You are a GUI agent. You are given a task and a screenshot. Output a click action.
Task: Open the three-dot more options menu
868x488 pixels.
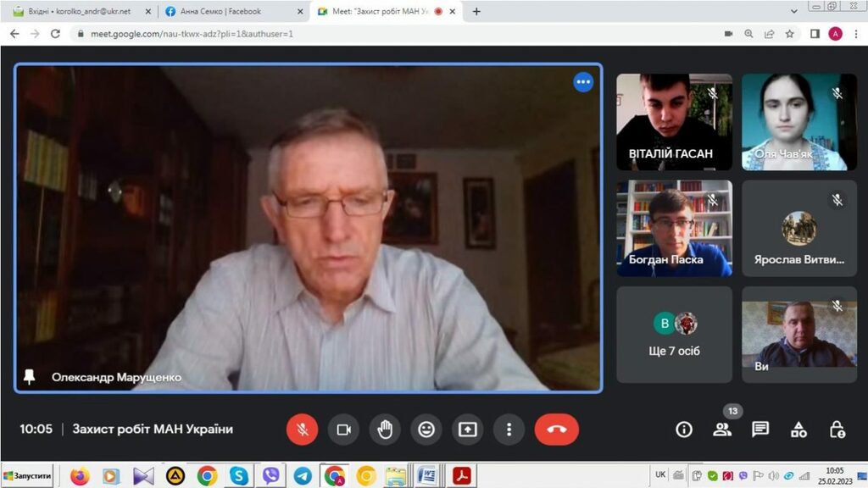point(509,430)
